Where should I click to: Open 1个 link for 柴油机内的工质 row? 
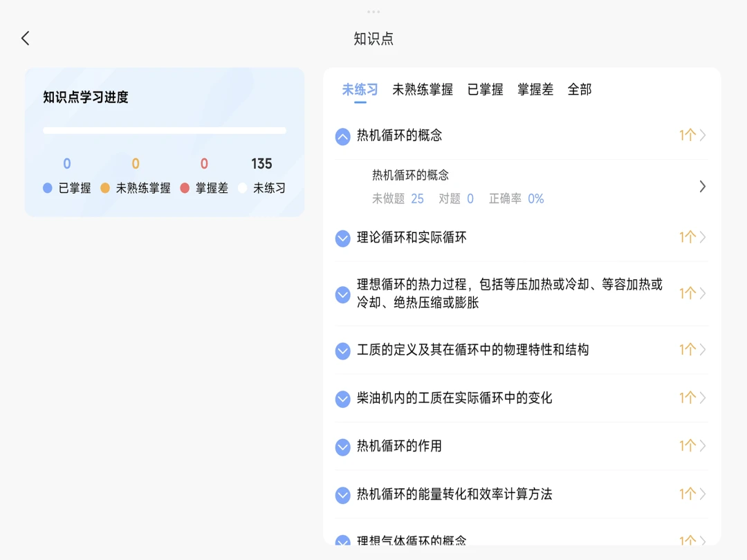coord(692,398)
